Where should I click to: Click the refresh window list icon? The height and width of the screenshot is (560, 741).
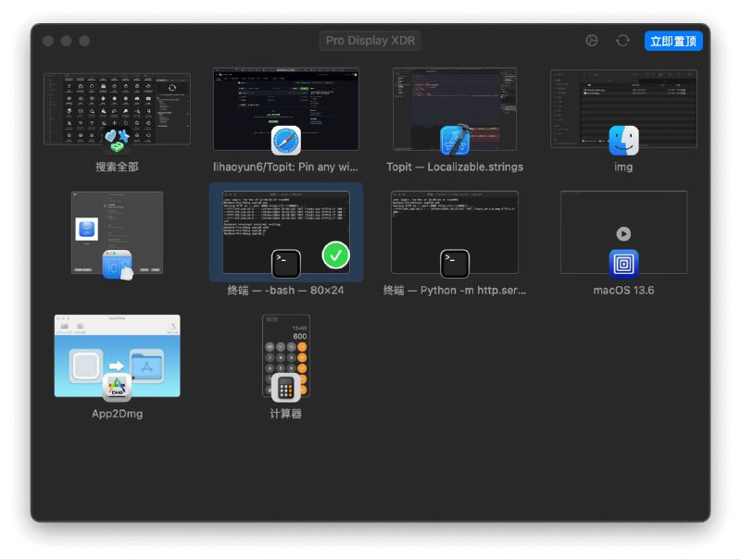(622, 41)
